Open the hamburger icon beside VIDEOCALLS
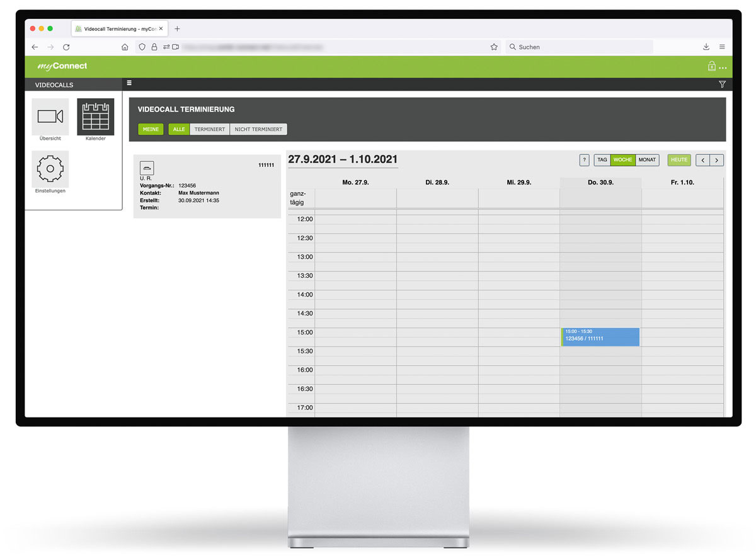The height and width of the screenshot is (558, 756). [x=129, y=83]
